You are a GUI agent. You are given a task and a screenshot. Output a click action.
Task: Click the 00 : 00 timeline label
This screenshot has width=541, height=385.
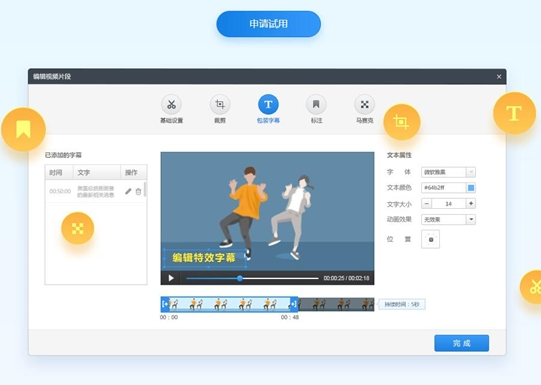169,317
